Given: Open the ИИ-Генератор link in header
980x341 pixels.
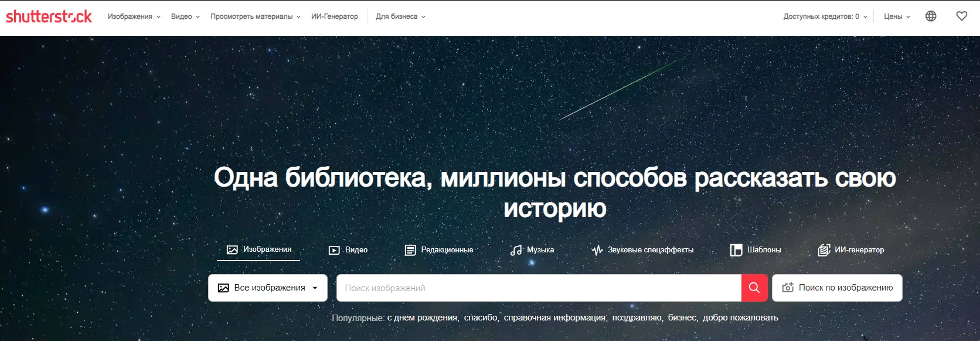Looking at the screenshot, I should pyautogui.click(x=334, y=16).
